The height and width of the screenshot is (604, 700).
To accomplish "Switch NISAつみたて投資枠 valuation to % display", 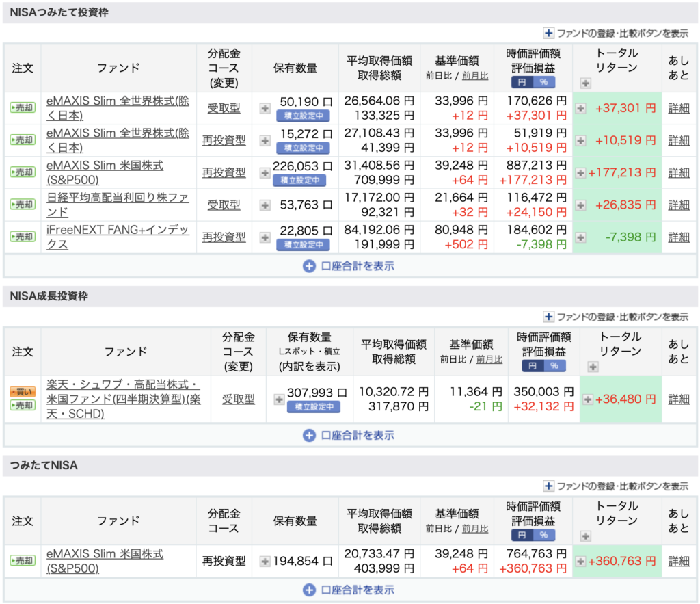I will point(544,82).
